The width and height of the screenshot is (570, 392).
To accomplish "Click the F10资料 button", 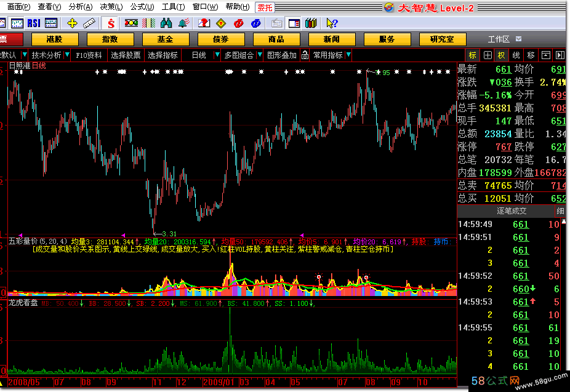I will coord(89,55).
